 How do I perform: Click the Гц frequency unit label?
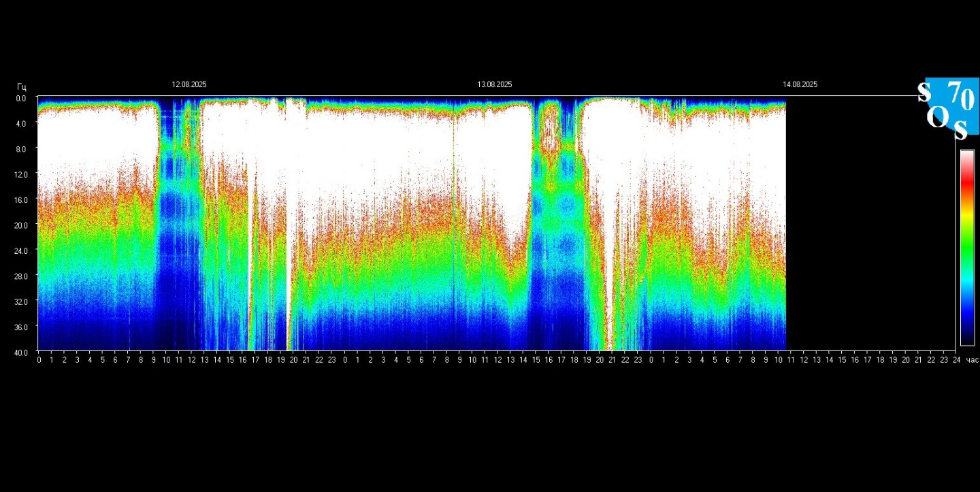pyautogui.click(x=22, y=86)
